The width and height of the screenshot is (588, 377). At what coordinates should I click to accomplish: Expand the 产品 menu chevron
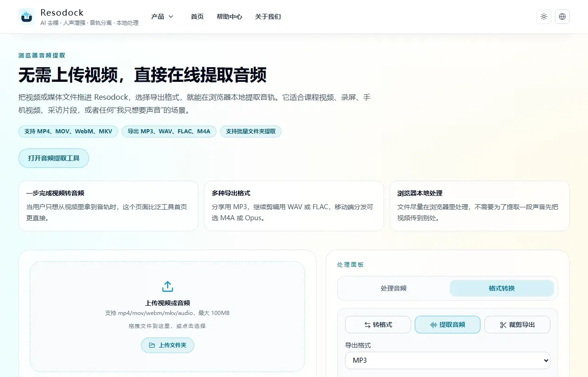(x=171, y=17)
